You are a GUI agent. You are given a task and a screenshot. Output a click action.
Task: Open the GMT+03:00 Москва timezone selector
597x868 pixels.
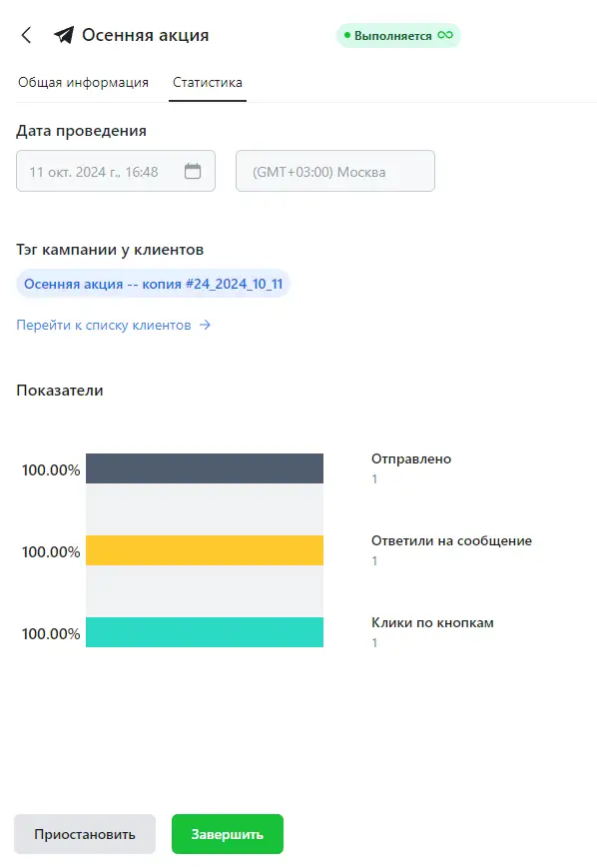coord(335,171)
